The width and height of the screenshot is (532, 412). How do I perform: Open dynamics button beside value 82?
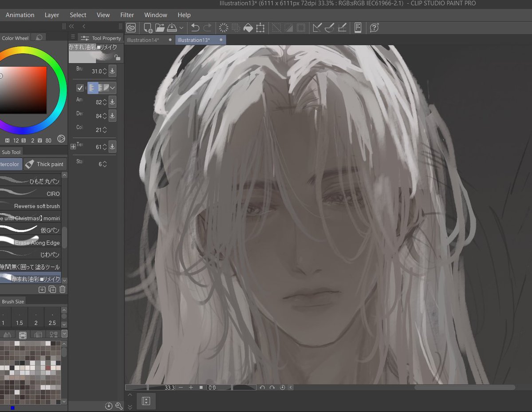point(112,102)
